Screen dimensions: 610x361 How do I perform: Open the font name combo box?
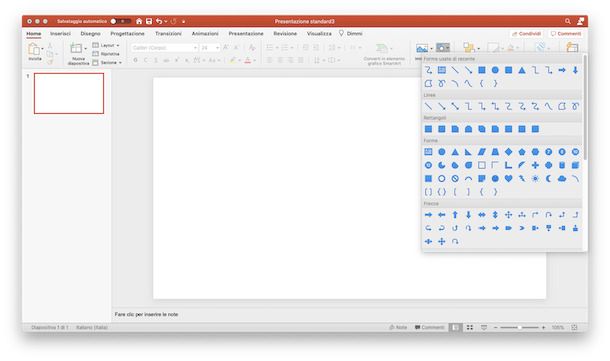165,47
